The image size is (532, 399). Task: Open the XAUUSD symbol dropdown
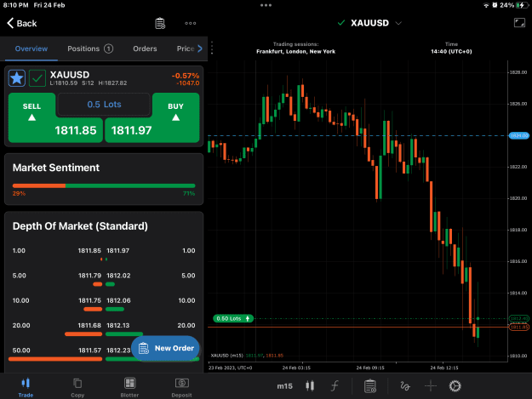[369, 23]
